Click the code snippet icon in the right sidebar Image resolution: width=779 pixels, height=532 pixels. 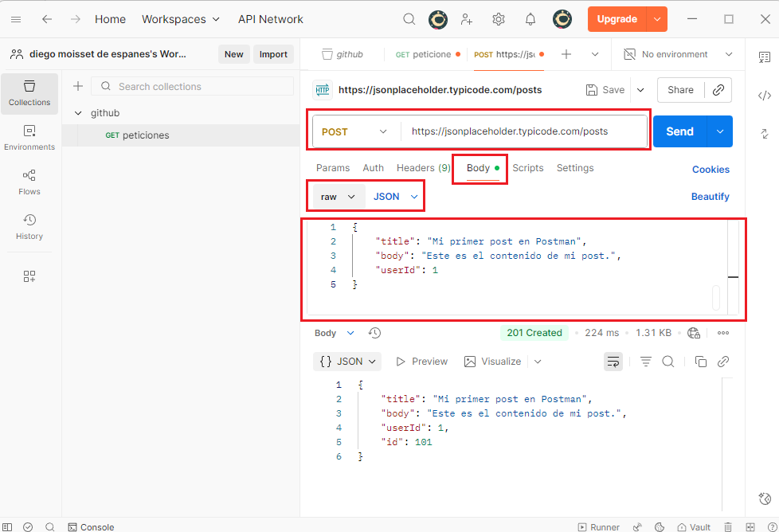click(764, 96)
